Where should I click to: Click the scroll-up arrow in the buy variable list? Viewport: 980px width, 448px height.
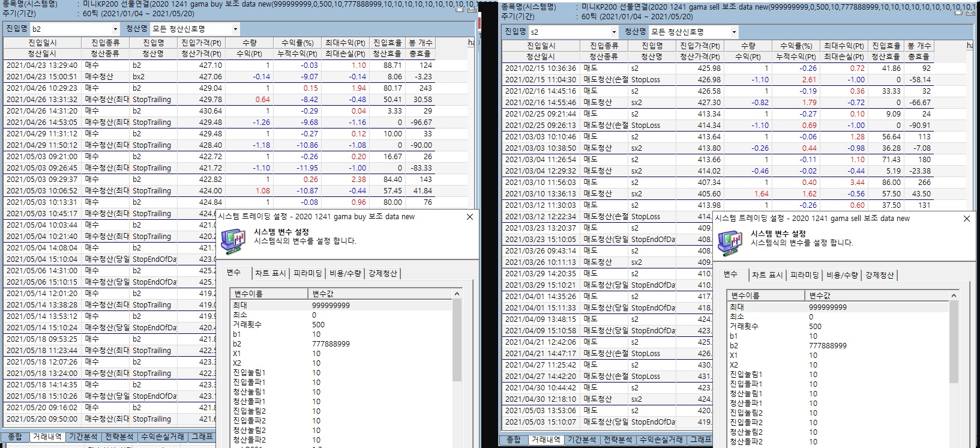pos(457,294)
